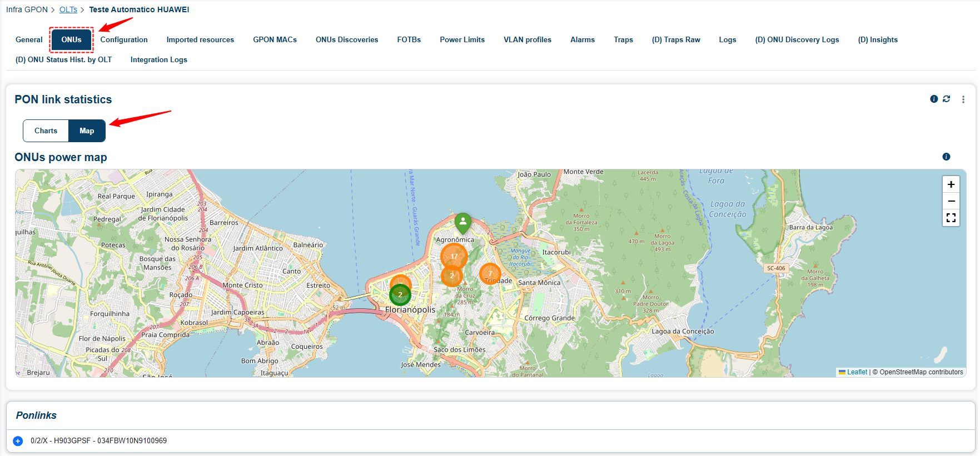Viewport: 980px width, 456px height.
Task: Zoom out on the map
Action: point(951,201)
